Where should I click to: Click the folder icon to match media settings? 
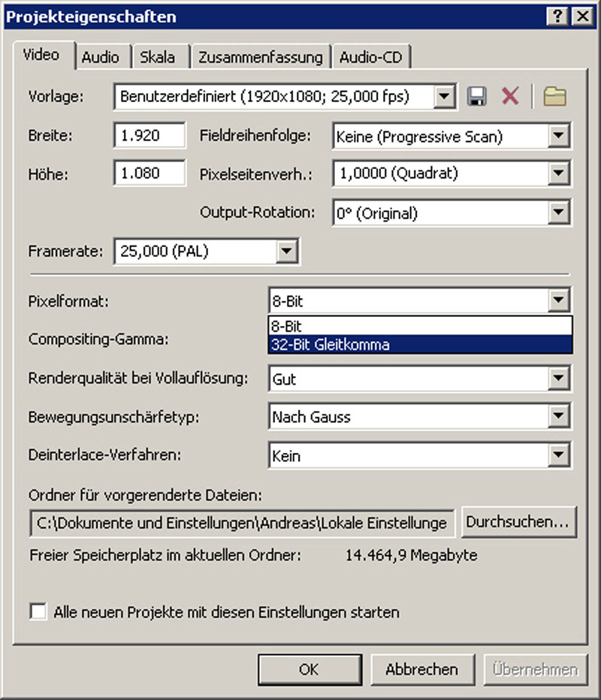click(554, 96)
